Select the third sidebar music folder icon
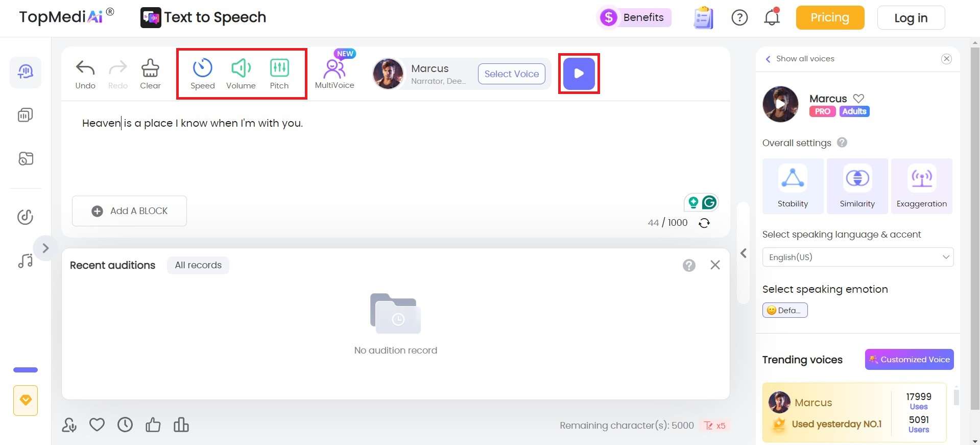 (26, 158)
